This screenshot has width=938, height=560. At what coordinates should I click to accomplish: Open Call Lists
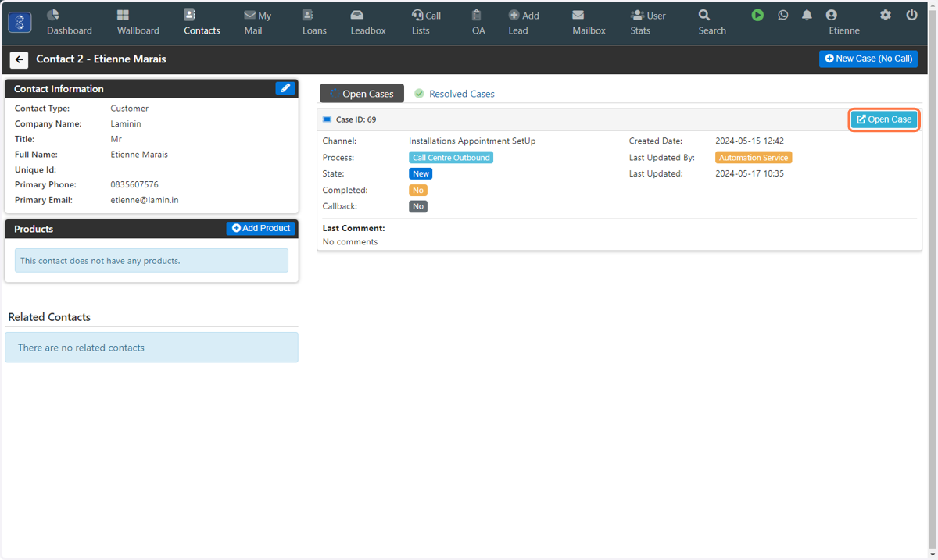(426, 23)
